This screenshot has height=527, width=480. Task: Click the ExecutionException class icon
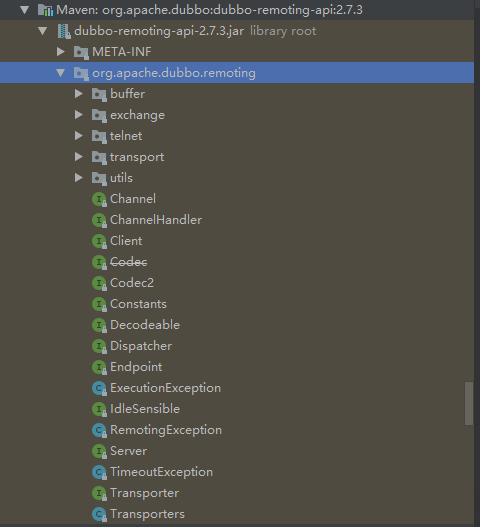pyautogui.click(x=99, y=388)
